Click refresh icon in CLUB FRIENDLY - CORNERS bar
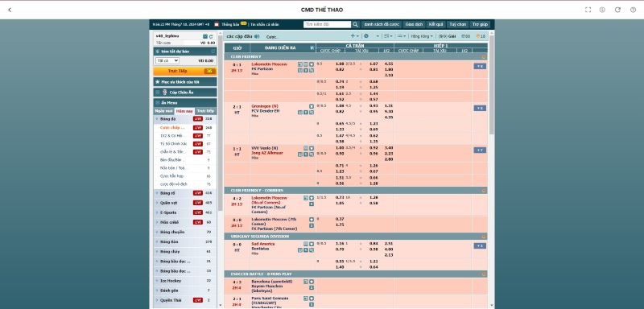 click(484, 191)
